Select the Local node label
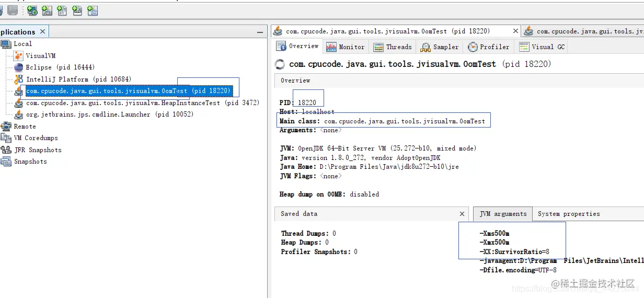 point(23,44)
